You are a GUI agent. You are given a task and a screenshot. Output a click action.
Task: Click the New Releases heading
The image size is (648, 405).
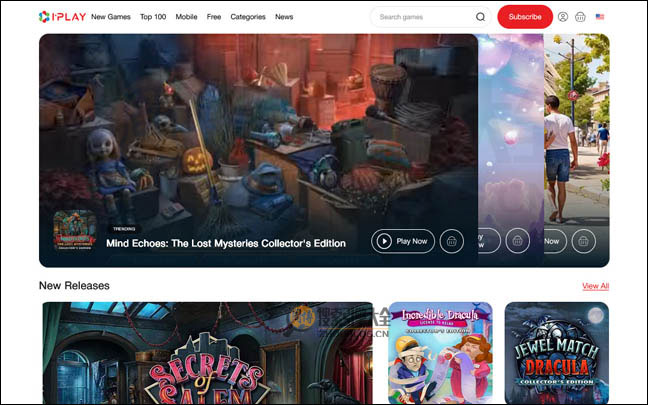(74, 286)
